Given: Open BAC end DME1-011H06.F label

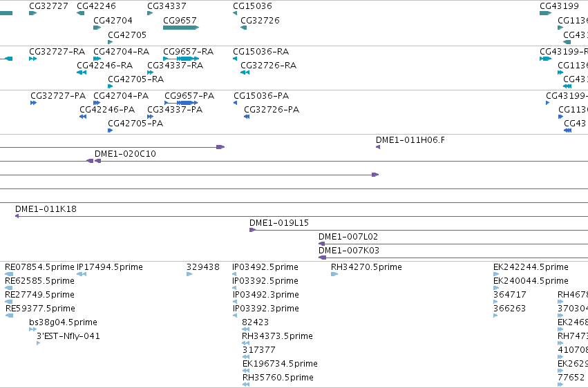Looking at the screenshot, I should (410, 140).
